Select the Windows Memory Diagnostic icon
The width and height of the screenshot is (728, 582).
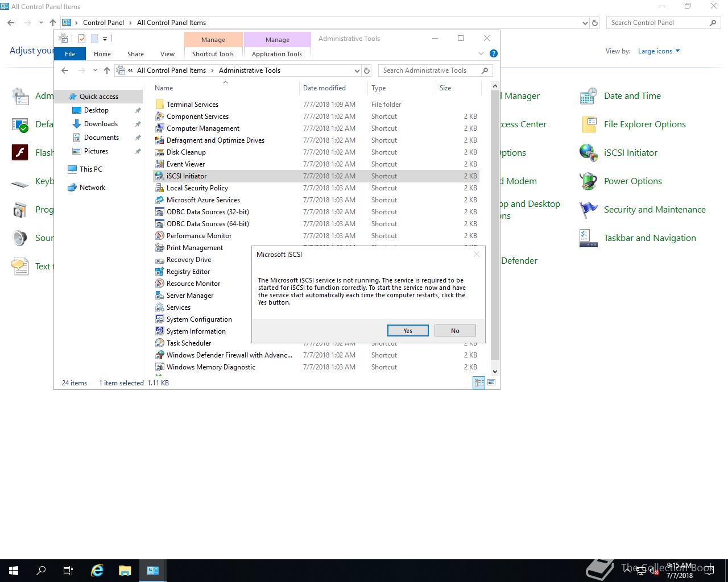[160, 367]
